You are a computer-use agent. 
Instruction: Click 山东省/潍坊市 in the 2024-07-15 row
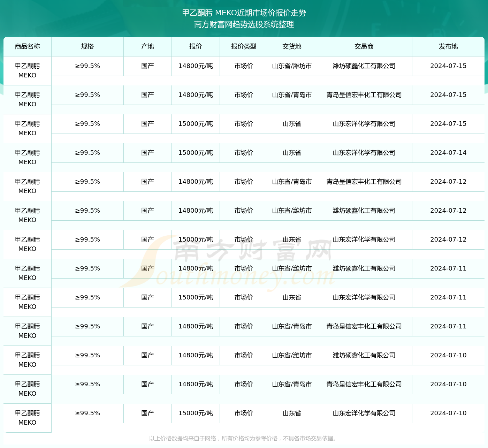click(292, 66)
